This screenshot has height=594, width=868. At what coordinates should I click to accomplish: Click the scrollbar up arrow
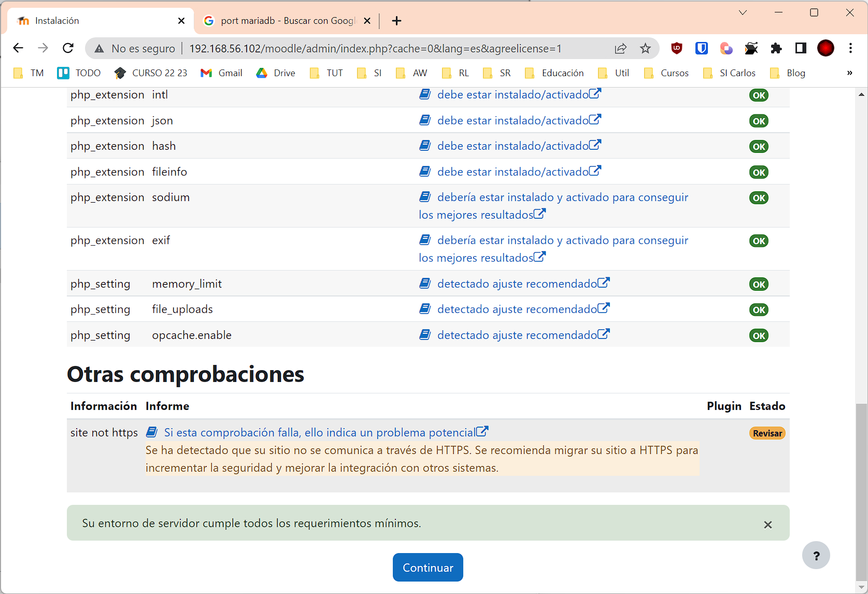(861, 94)
